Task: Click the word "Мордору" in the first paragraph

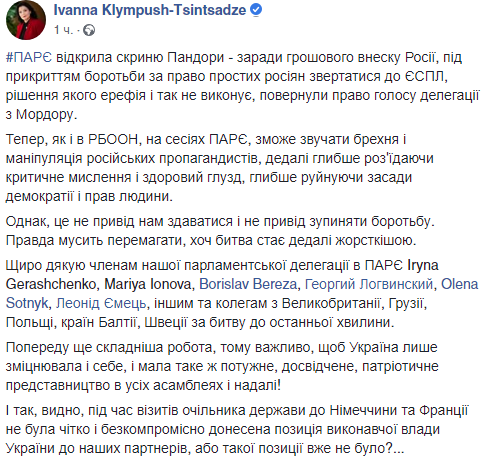Action: [45, 114]
